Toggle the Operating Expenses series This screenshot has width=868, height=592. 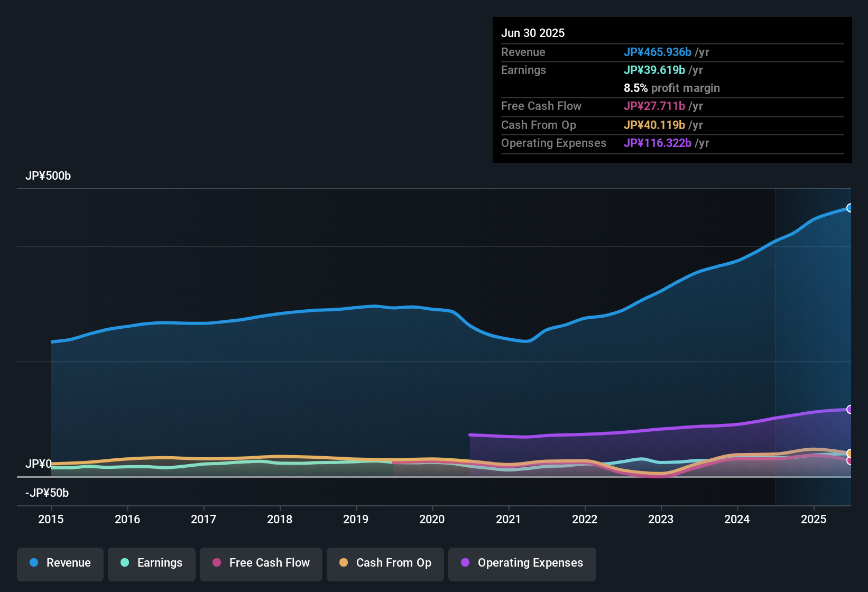522,563
